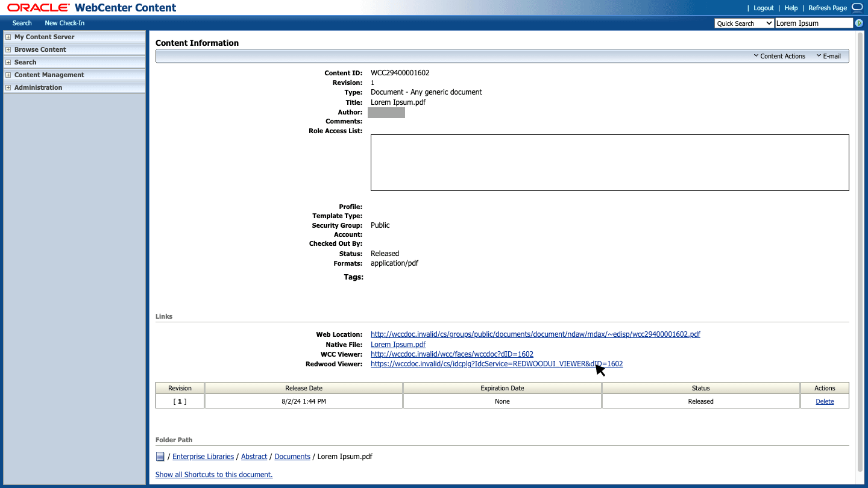Viewport: 868px width, 488px height.
Task: Click the Quick Search go icon
Action: coord(859,23)
